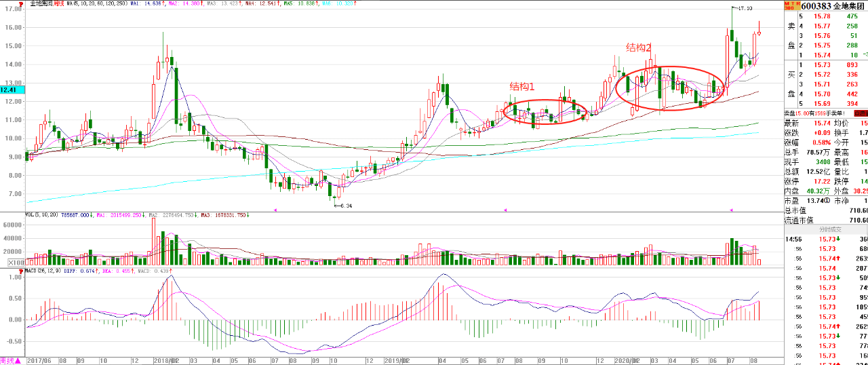The image size is (868, 365).
Task: Select the 结构2 red ellipse annotation
Action: point(671,89)
